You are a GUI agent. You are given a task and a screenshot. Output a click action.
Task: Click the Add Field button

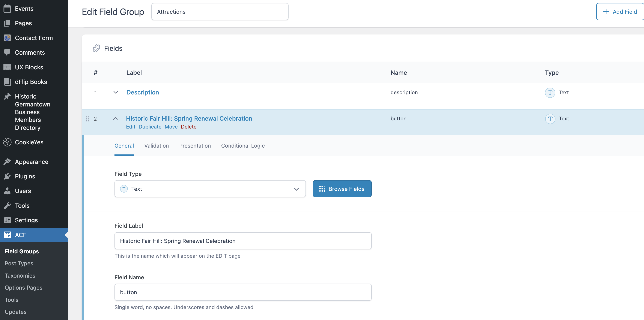point(620,12)
